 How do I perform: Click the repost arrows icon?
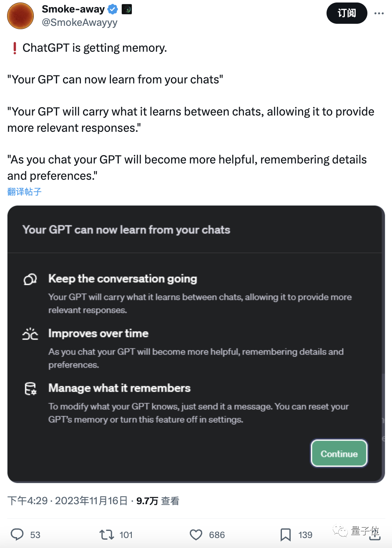point(106,534)
